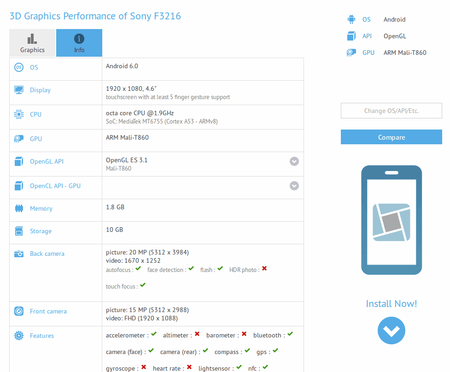
Task: Click the barometer red cross mark
Action: tap(244, 334)
